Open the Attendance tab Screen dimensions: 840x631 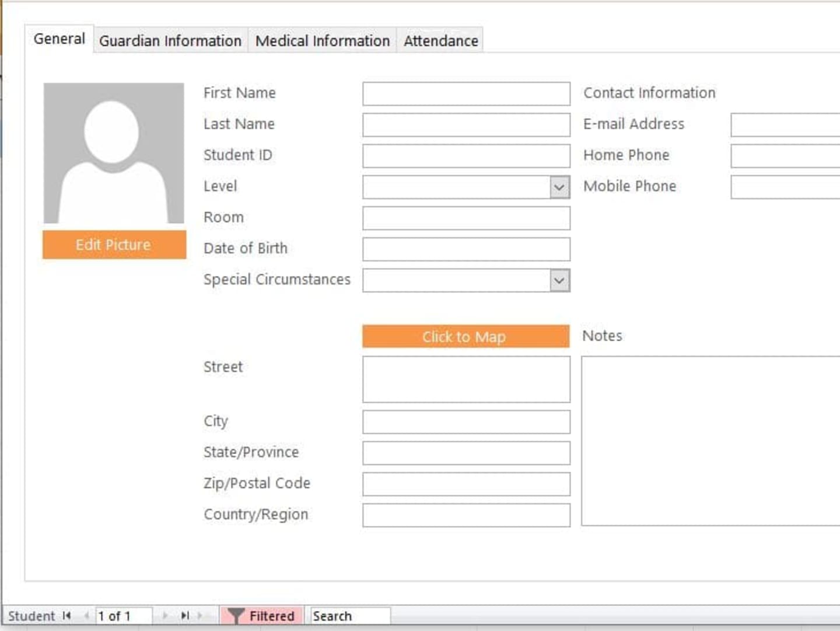click(441, 41)
